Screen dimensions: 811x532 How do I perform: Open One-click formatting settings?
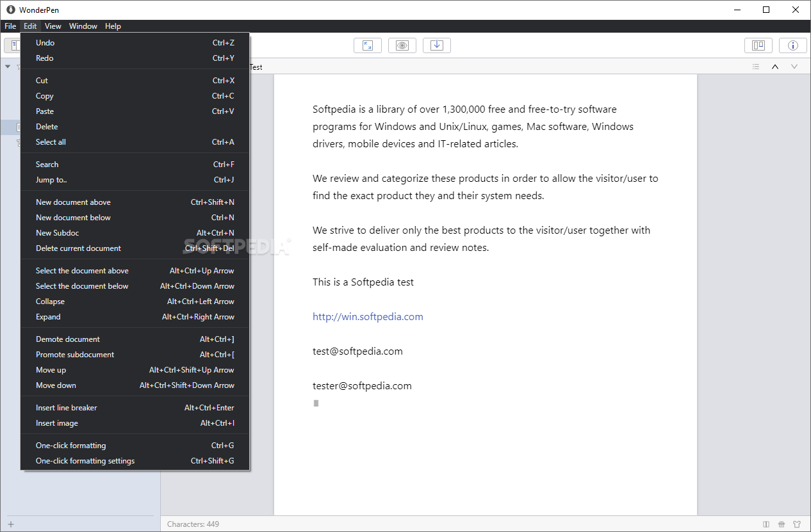click(x=135, y=461)
